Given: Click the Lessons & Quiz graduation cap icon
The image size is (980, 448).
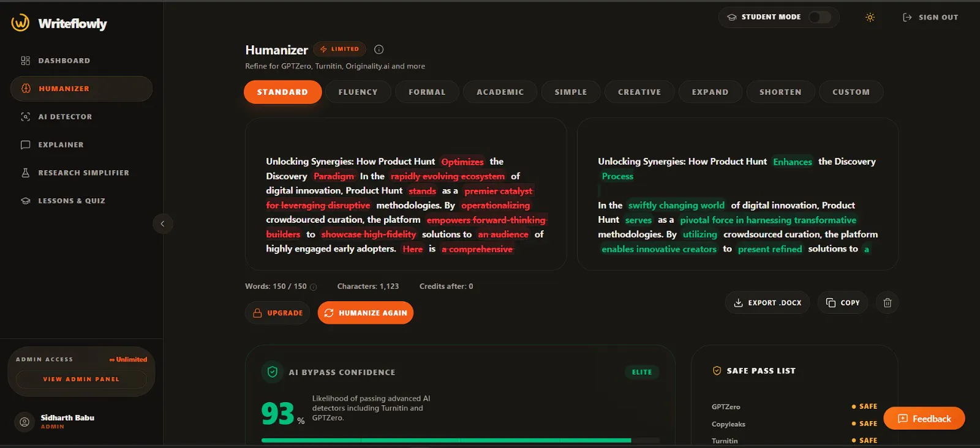Looking at the screenshot, I should 25,201.
